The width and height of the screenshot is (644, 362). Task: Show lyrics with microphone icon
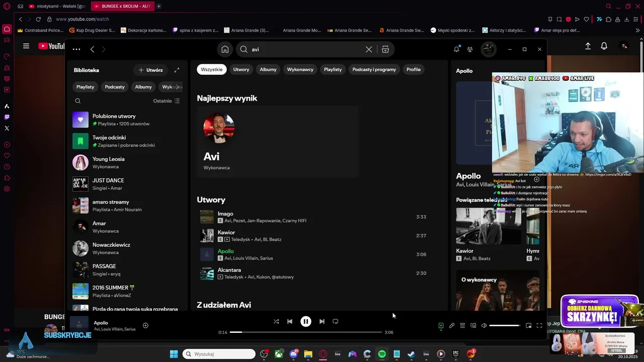[452, 325]
